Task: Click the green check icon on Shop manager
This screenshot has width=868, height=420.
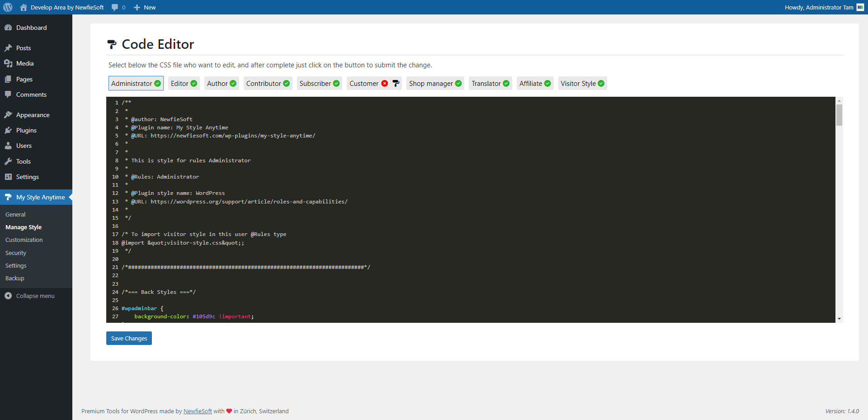Action: [458, 83]
